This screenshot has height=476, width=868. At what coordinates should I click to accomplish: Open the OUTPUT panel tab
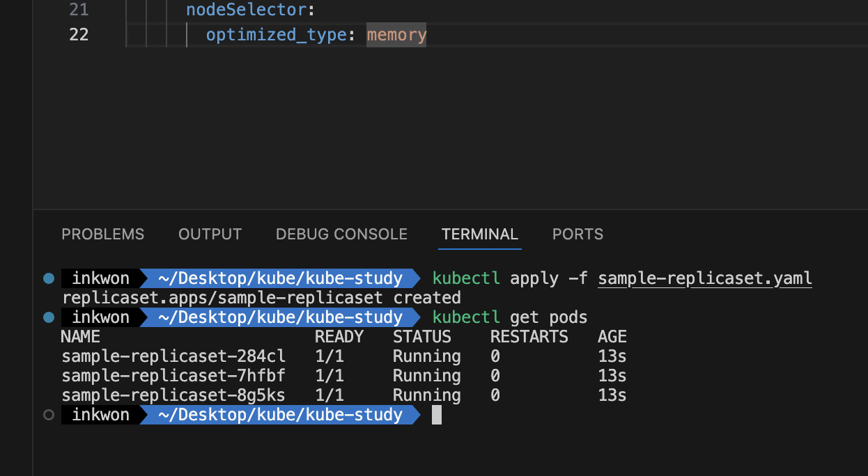[x=210, y=235]
